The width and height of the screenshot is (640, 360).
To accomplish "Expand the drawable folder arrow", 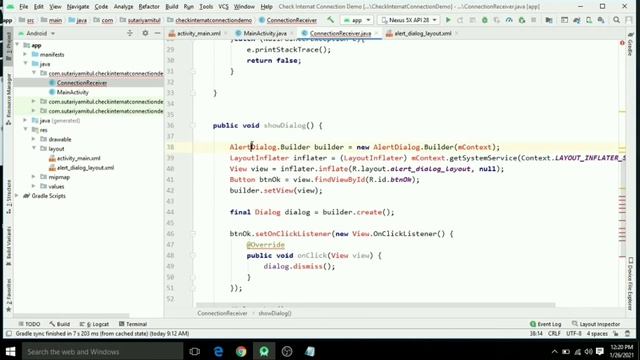I will [x=34, y=139].
